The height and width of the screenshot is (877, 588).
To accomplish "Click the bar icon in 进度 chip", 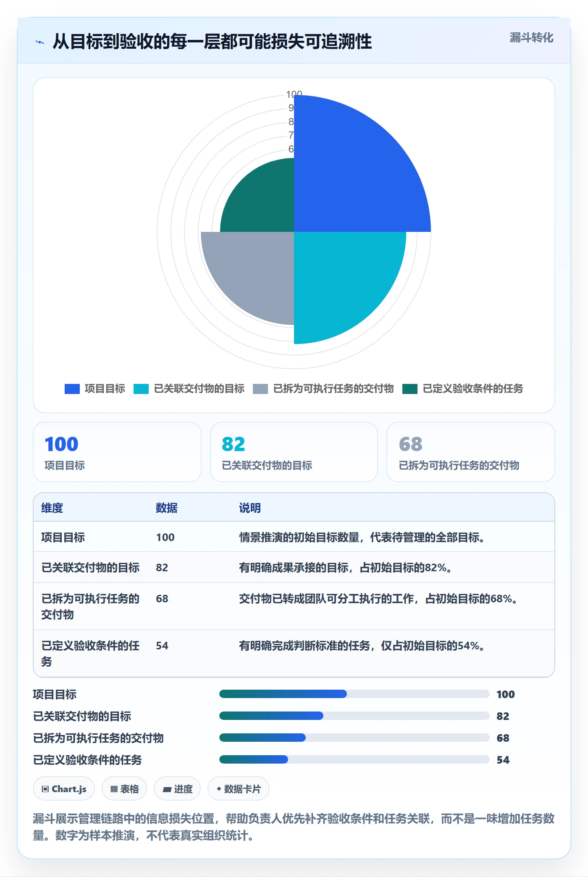I will click(167, 790).
